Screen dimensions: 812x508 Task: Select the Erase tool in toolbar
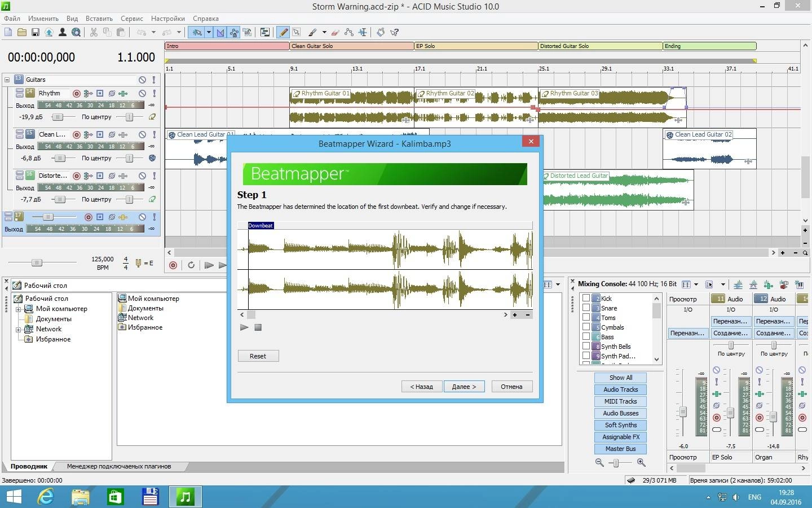[x=335, y=32]
